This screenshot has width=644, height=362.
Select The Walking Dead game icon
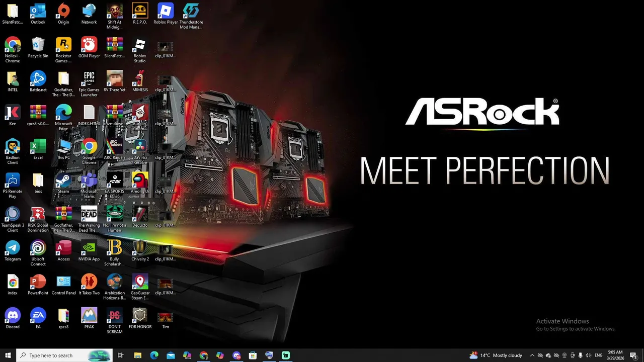click(x=89, y=219)
